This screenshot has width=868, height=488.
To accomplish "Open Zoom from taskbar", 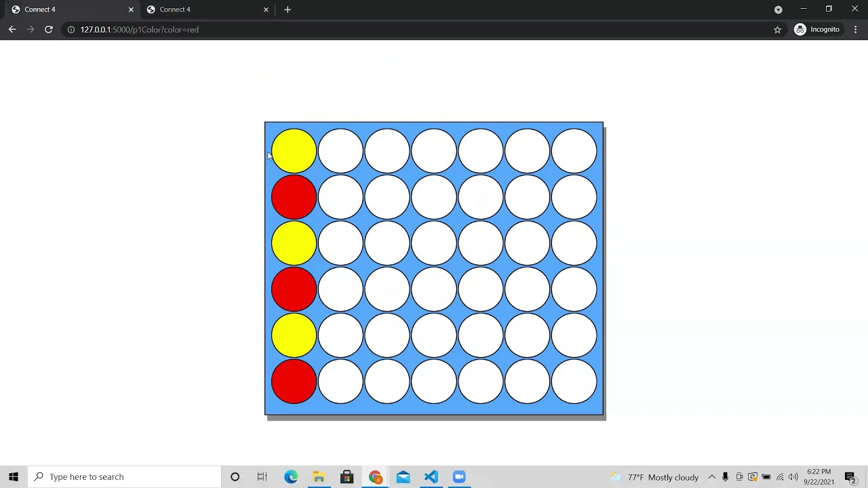I will (459, 476).
